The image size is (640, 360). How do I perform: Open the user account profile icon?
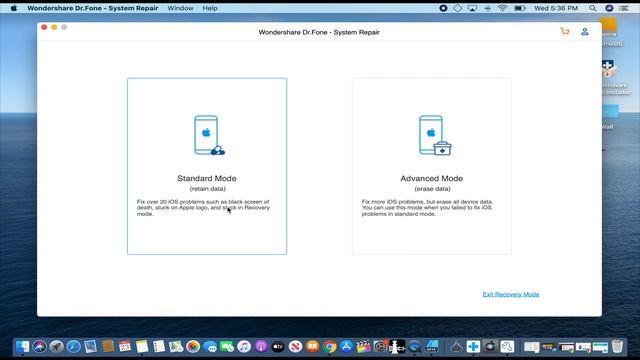(584, 31)
